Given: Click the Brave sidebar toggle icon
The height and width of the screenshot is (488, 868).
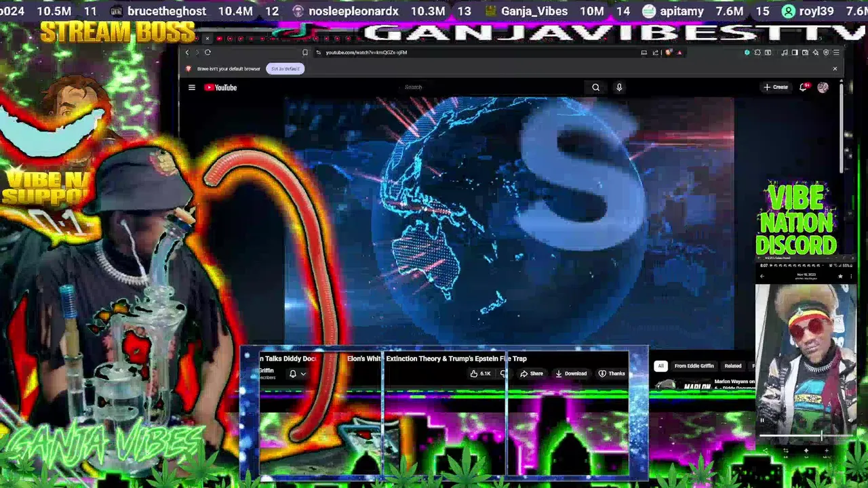Looking at the screenshot, I should click(x=795, y=52).
